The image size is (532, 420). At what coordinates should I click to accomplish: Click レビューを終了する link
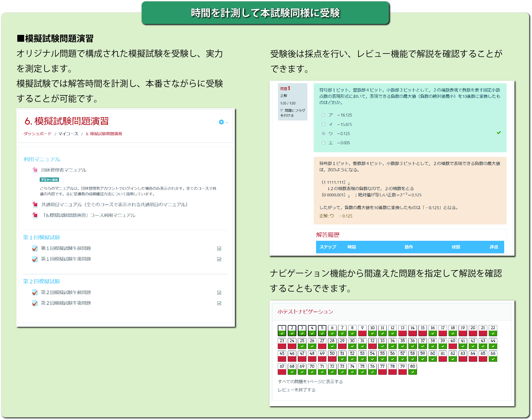coord(296,390)
